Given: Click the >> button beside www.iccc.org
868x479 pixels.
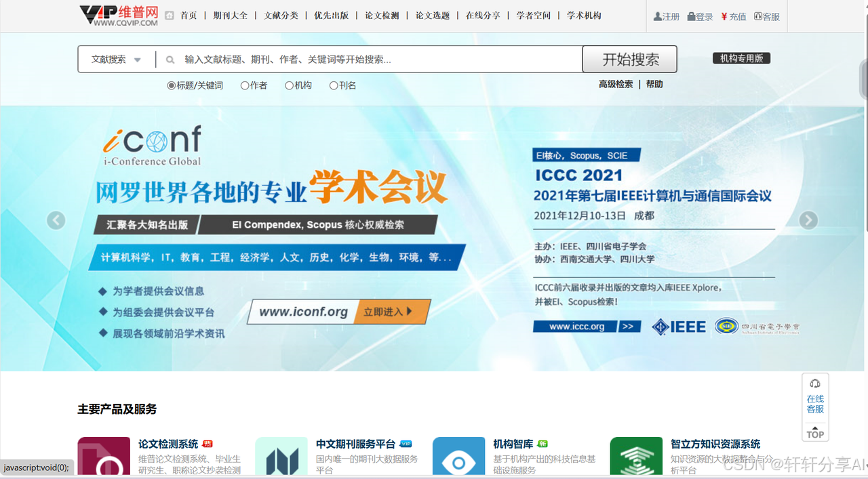Looking at the screenshot, I should point(629,327).
